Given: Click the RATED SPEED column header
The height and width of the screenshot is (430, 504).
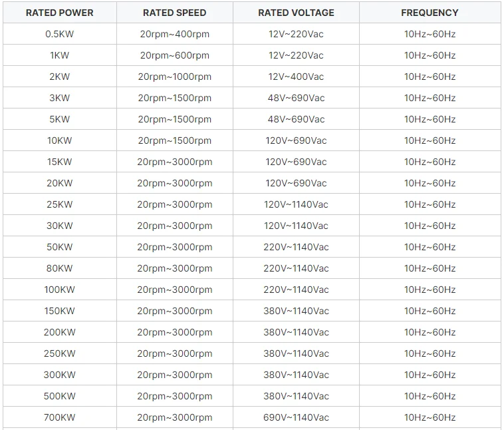Looking at the screenshot, I should [174, 13].
